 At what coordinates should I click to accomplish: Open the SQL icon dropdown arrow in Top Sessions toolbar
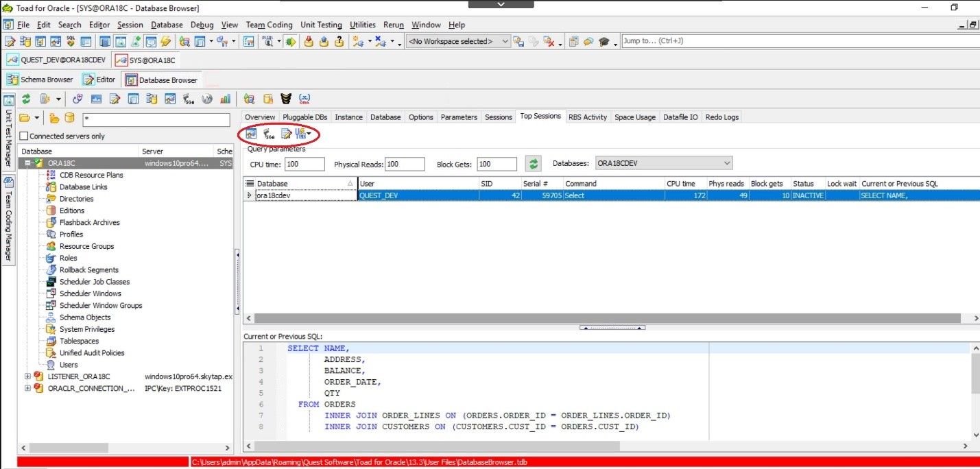[309, 134]
